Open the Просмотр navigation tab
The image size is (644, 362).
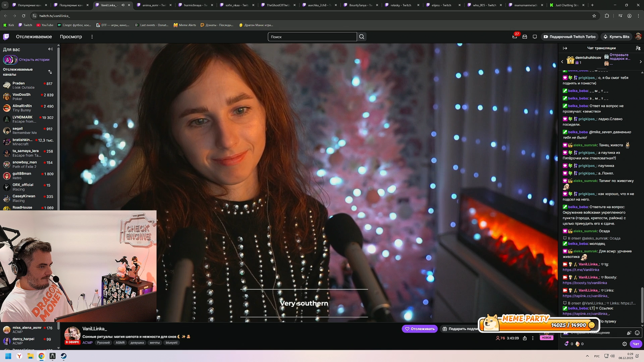[x=71, y=37]
